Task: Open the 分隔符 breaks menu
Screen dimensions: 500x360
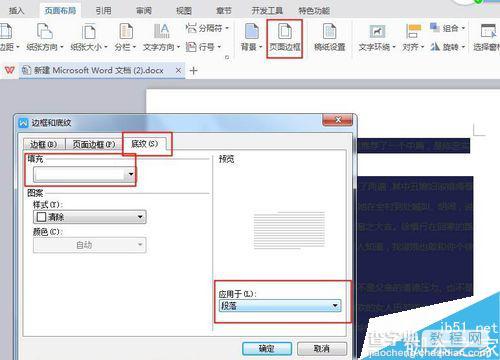Action: tap(207, 28)
